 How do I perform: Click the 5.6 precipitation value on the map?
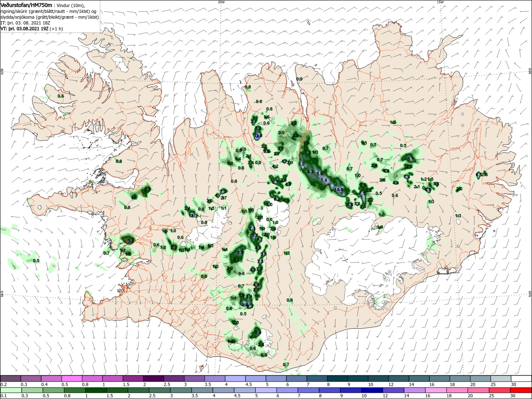click(320, 174)
